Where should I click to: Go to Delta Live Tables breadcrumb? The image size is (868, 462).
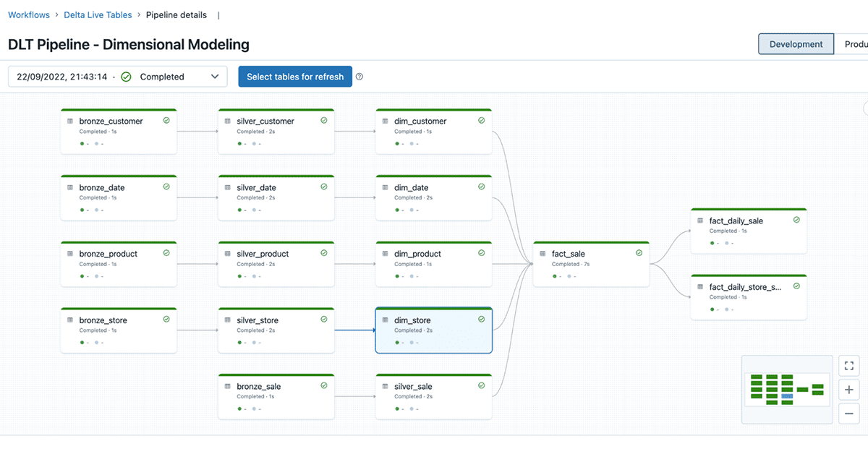click(x=98, y=14)
